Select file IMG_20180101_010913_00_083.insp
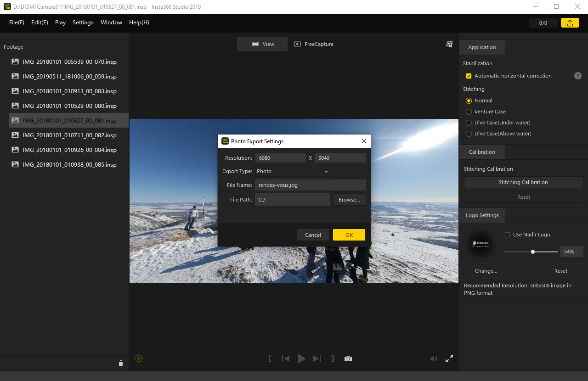This screenshot has height=381, width=588. (x=69, y=91)
